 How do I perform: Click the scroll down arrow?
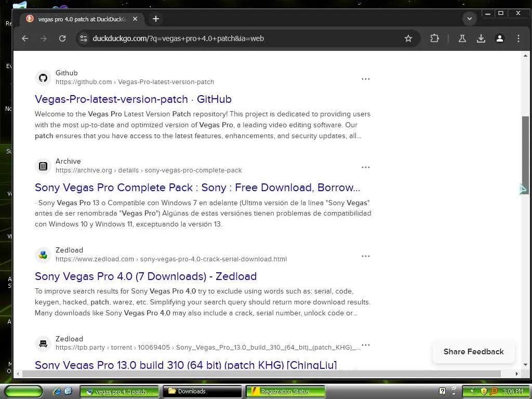pos(525,365)
